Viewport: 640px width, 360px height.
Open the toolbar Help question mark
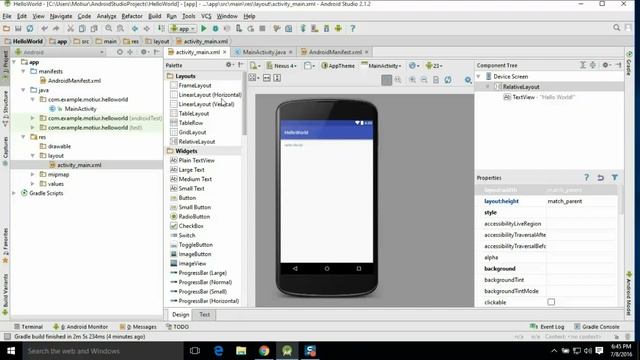353,29
